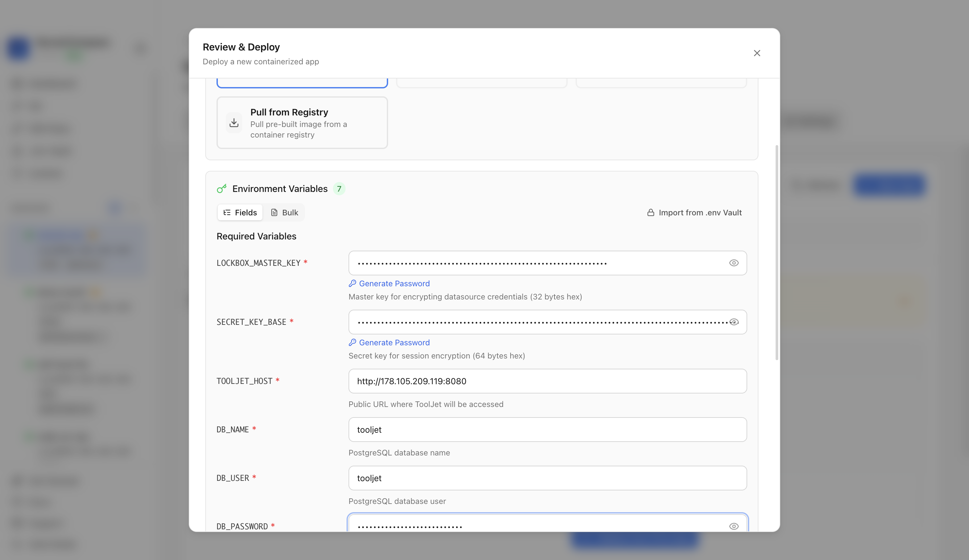Reveal the SECRET_KEY_BASE value with eye icon
Image resolution: width=969 pixels, height=560 pixels.
tap(734, 322)
